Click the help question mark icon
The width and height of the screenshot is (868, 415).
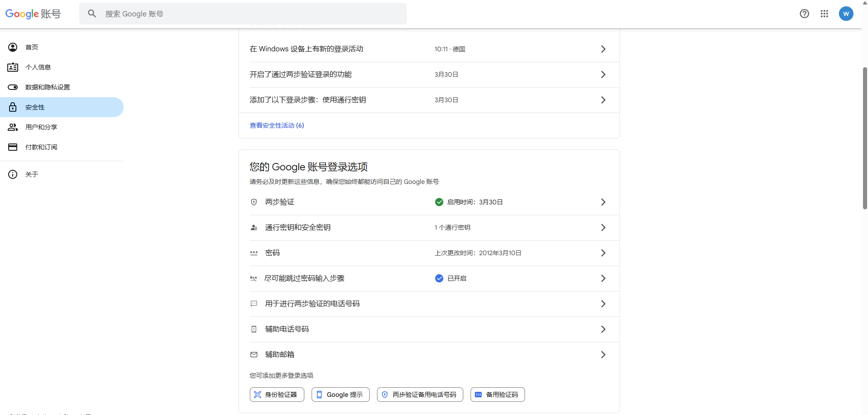pos(804,14)
